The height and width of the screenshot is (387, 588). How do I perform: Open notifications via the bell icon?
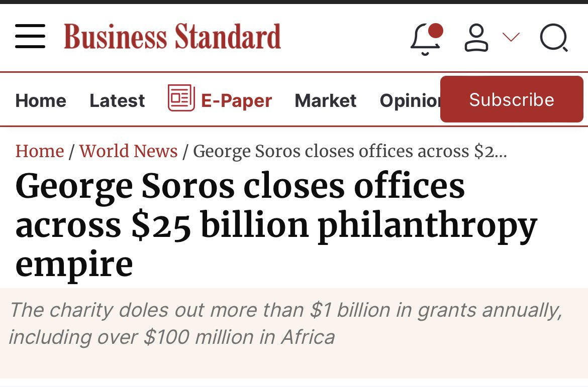tap(425, 39)
